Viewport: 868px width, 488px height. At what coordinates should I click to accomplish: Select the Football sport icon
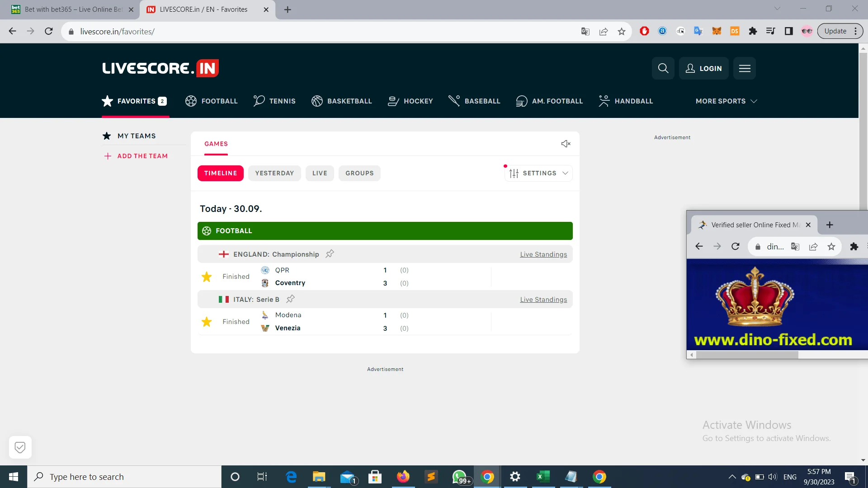coord(190,101)
